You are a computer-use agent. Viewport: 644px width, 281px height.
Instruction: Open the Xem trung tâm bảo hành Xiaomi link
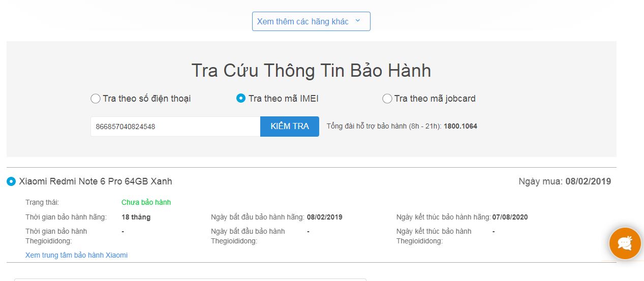tap(76, 255)
